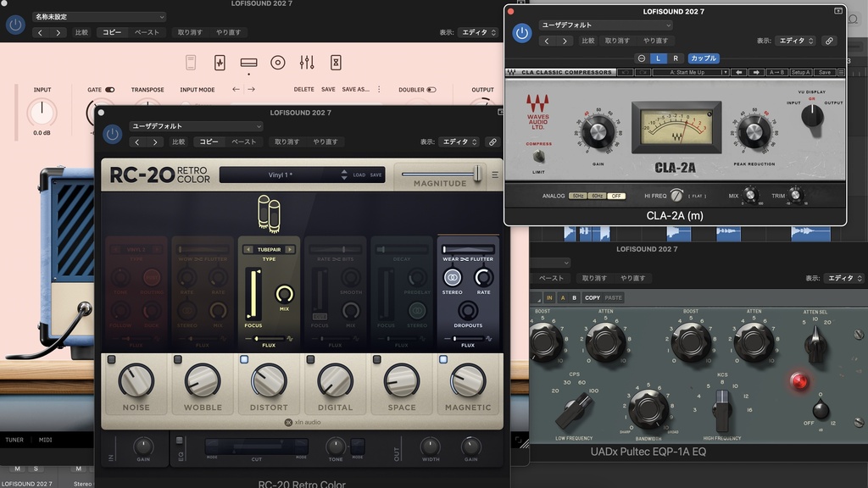This screenshot has width=868, height=488.
Task: Click Setup A button in Waves toolbar
Action: (800, 73)
